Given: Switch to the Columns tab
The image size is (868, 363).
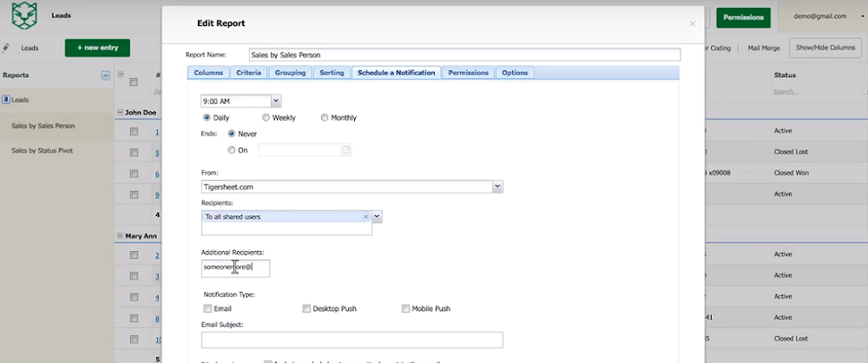Looking at the screenshot, I should pyautogui.click(x=208, y=73).
